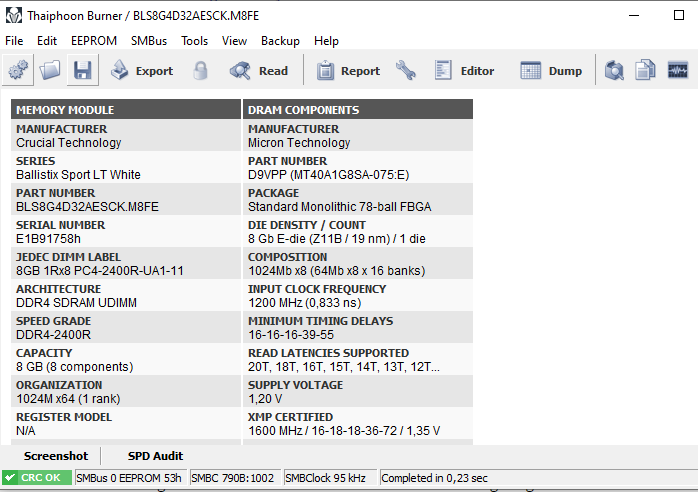Select the Ballistix Sport LT White series value

78,175
